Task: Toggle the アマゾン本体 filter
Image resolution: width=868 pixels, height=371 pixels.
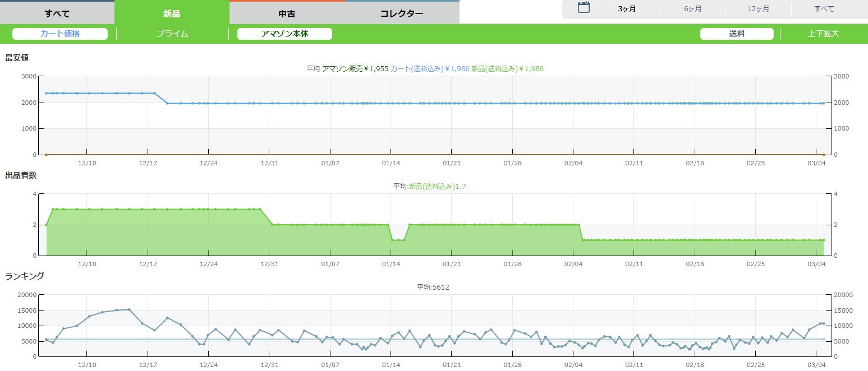Action: (284, 34)
